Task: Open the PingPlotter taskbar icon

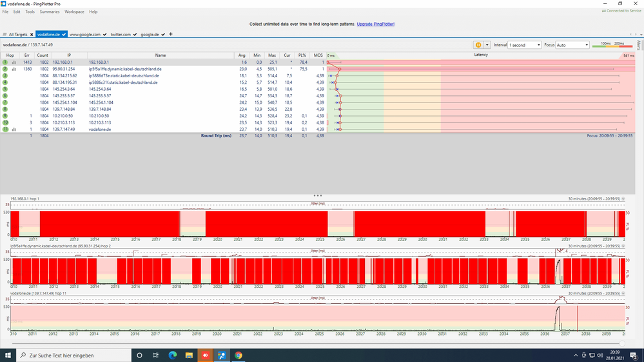Action: pyautogui.click(x=222, y=356)
